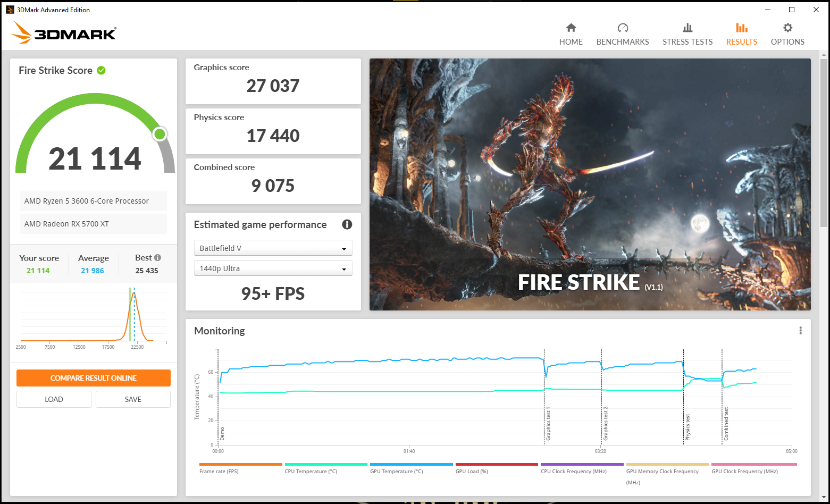
Task: Open the Monitoring panel options menu
Action: click(800, 330)
